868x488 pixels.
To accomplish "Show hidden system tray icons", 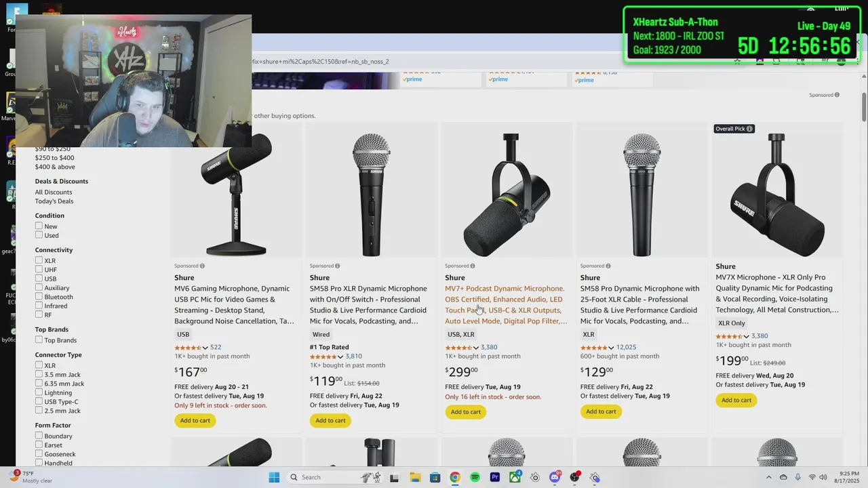I will pos(769,477).
